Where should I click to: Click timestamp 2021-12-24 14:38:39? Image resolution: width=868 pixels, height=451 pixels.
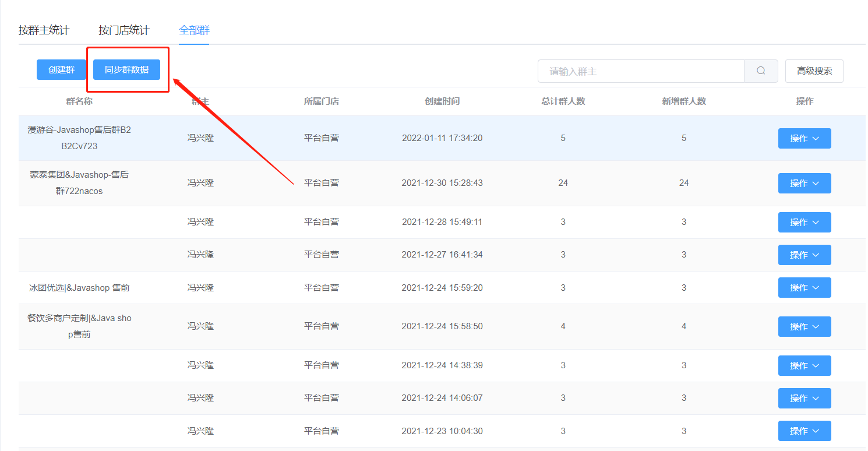tap(442, 365)
